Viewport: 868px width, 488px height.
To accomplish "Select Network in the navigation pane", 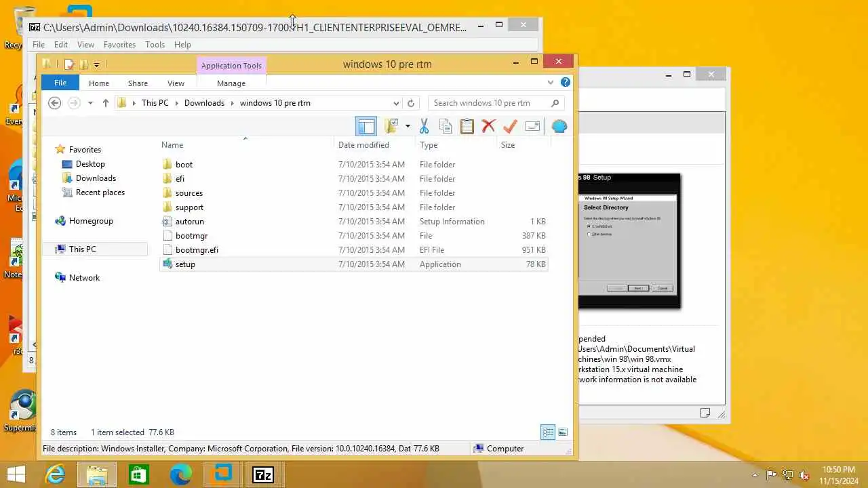I will pyautogui.click(x=84, y=278).
